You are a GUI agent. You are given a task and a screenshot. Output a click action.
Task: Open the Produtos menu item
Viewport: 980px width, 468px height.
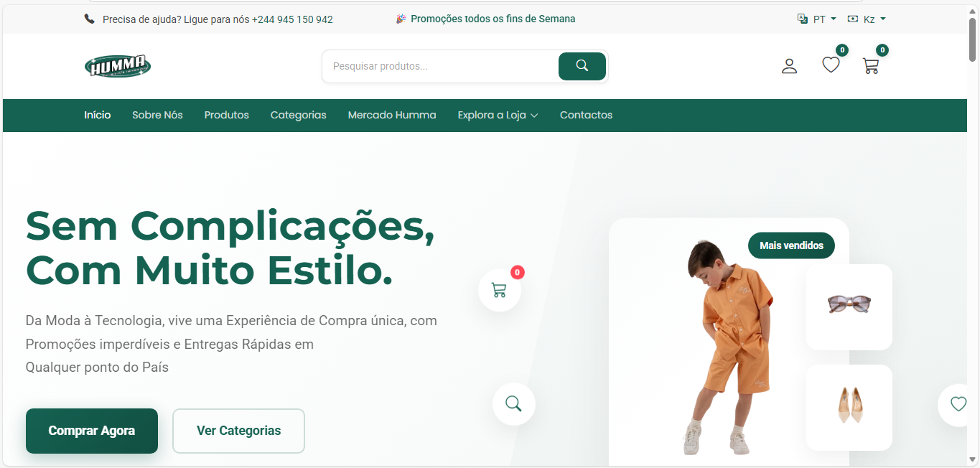pos(226,115)
